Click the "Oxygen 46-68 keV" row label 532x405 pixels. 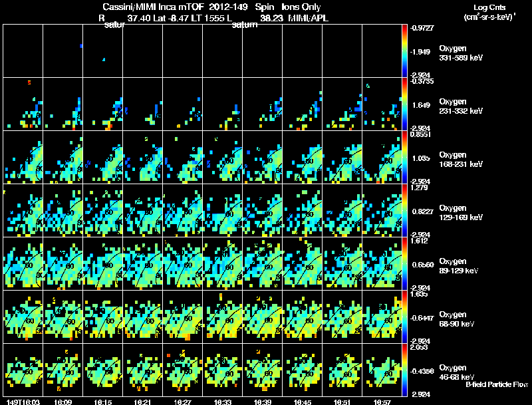(457, 372)
